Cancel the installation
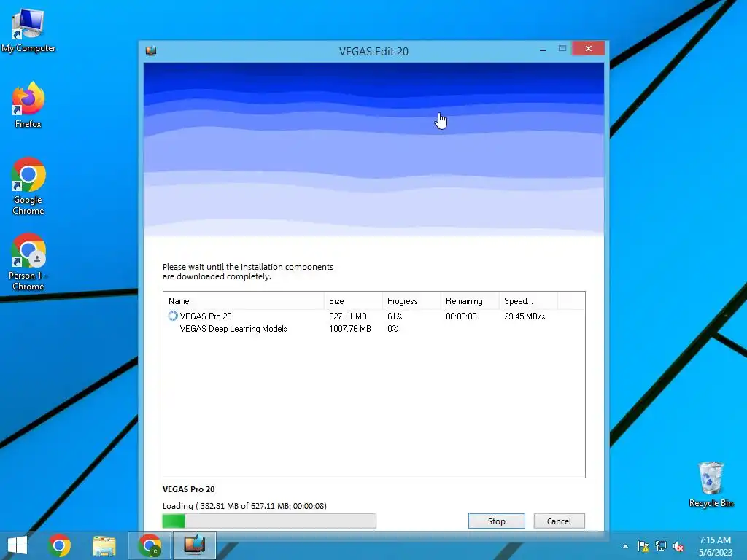This screenshot has width=747, height=560. coord(559,521)
